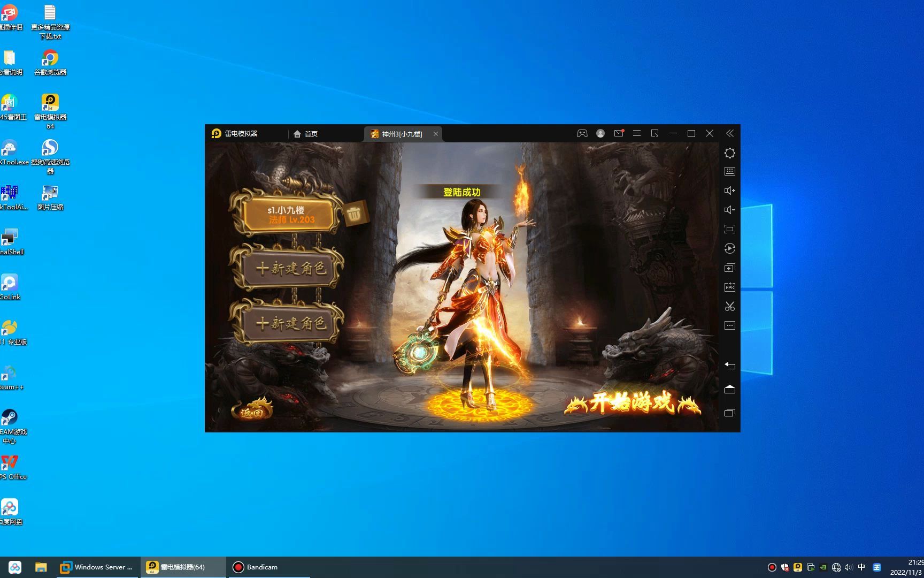924x578 pixels.
Task: Open the operation recorder (sync play) icon
Action: click(x=729, y=248)
